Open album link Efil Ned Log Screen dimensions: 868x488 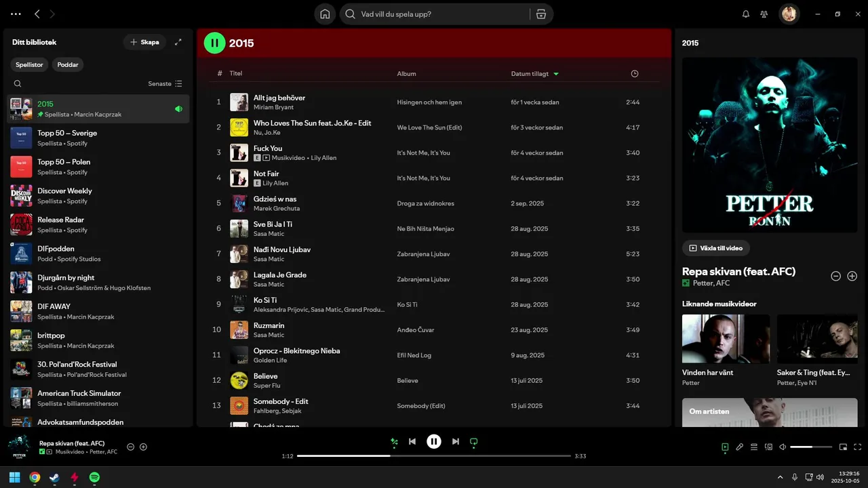pyautogui.click(x=414, y=355)
